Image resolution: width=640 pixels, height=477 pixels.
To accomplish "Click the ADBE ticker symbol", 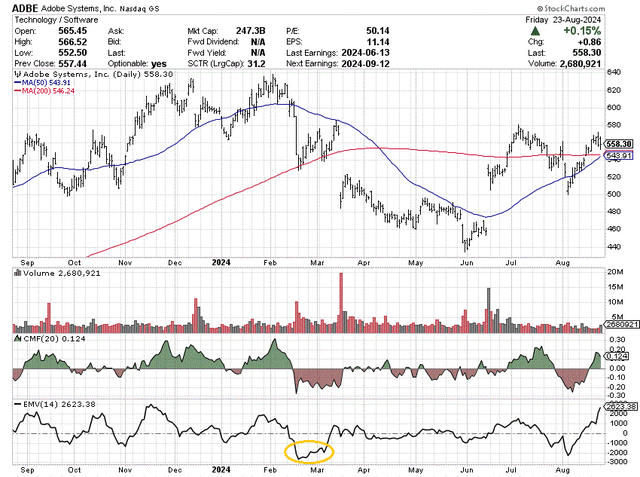I will click(25, 8).
